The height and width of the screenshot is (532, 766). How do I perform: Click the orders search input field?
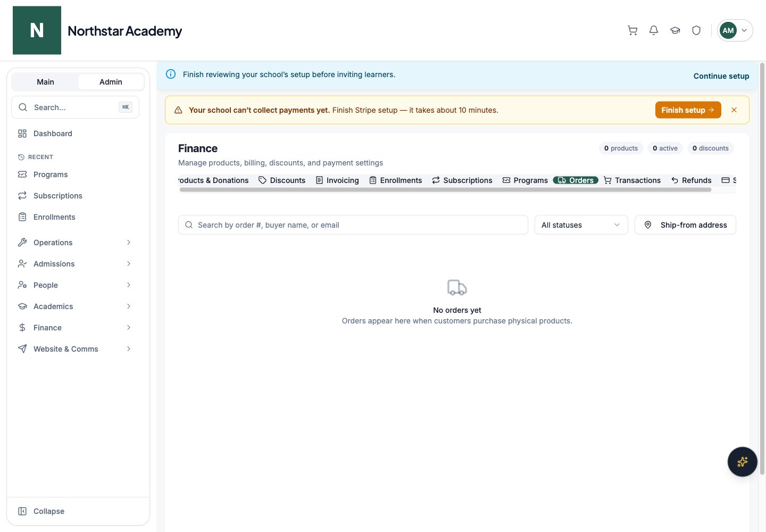click(353, 225)
